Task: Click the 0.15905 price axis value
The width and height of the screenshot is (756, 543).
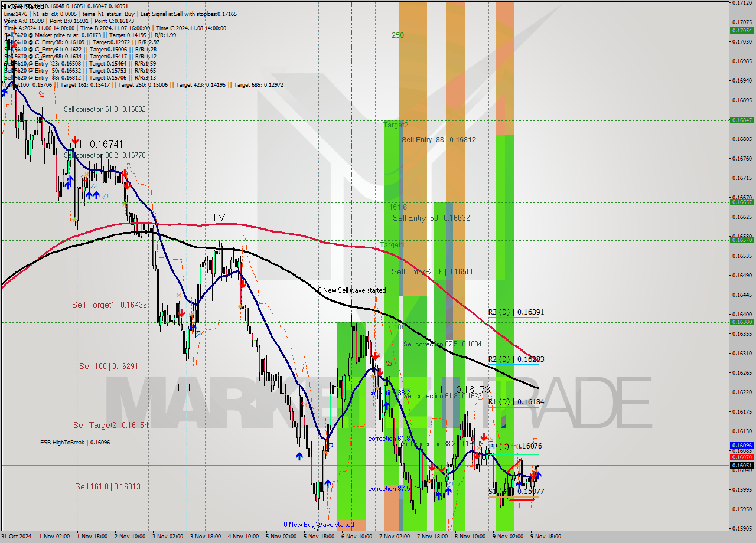Action: [x=741, y=528]
